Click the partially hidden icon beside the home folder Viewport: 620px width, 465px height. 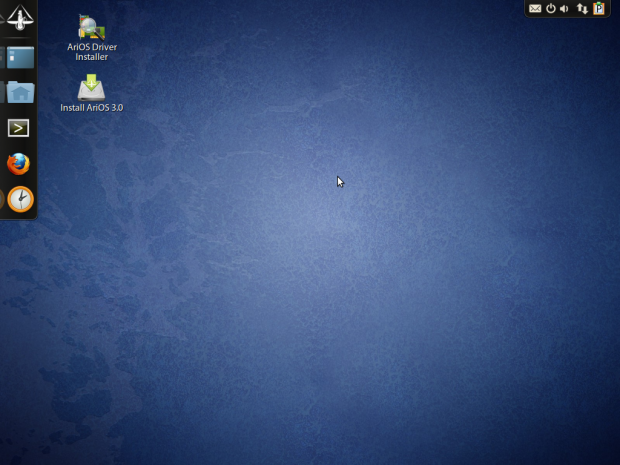(x=2, y=93)
